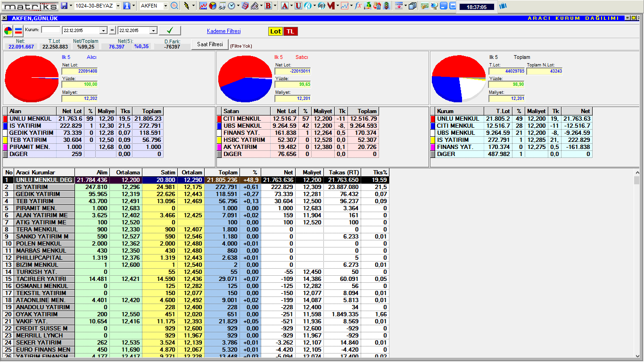The image size is (644, 362).
Task: Click the fx formula icon
Action: pyautogui.click(x=358, y=6)
